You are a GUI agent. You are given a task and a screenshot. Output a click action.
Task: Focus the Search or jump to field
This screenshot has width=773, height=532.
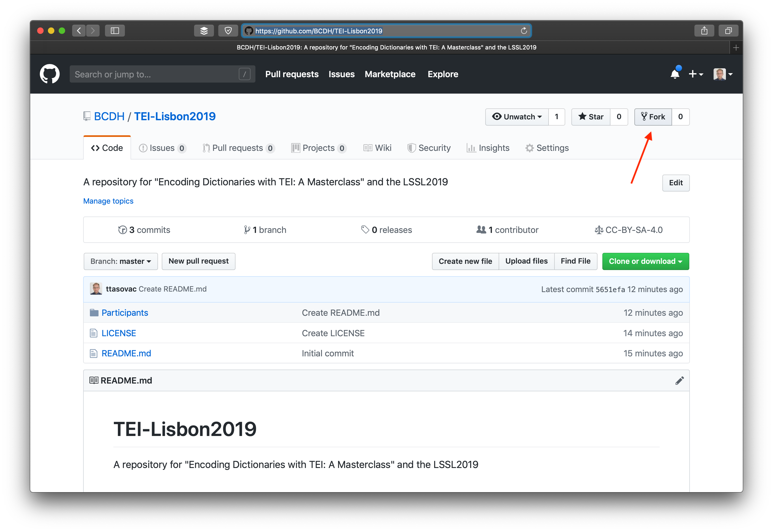pyautogui.click(x=162, y=74)
